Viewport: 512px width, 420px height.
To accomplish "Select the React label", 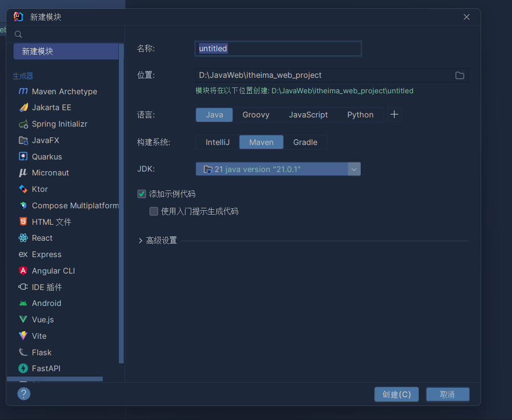I will point(42,238).
